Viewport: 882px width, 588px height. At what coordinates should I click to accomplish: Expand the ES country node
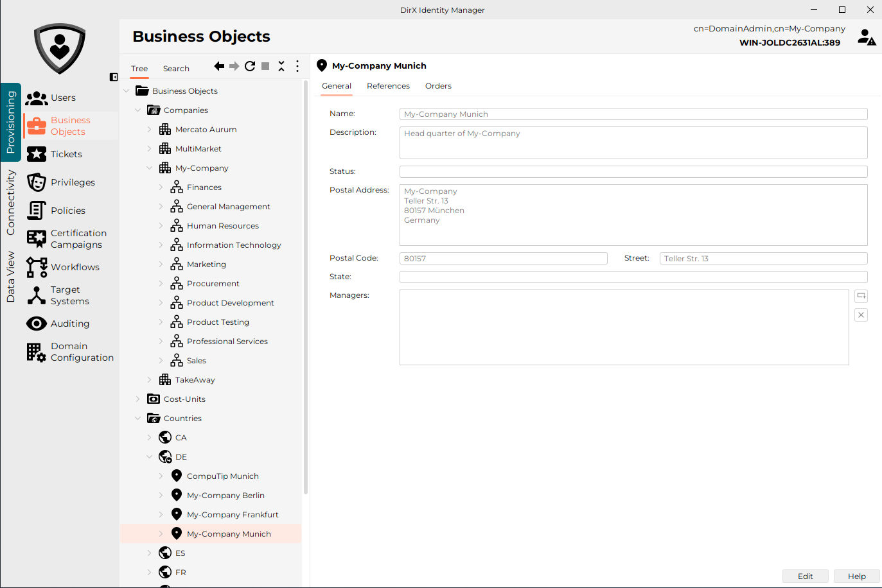point(150,553)
